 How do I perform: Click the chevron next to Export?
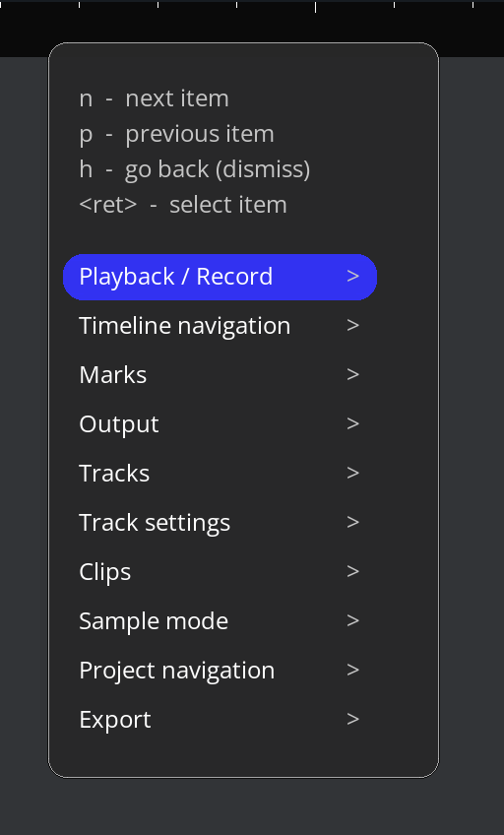352,719
